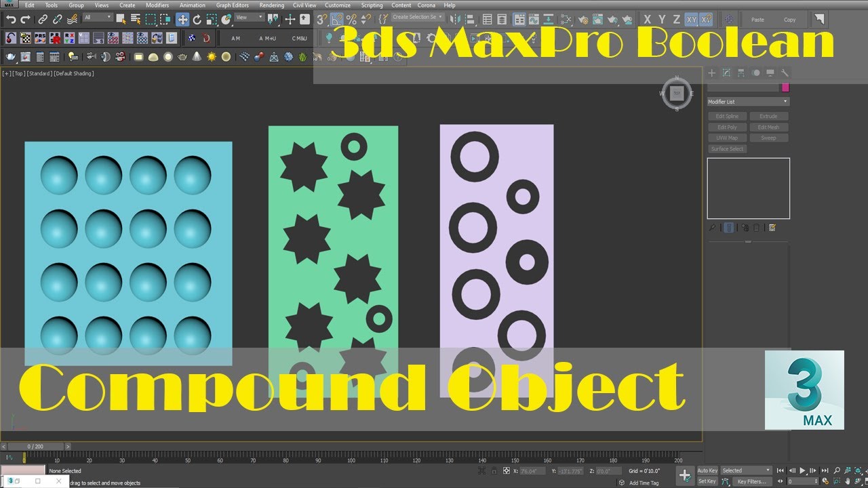Switch to the Utilities wrench panel tab
Image resolution: width=868 pixels, height=488 pixels.
(x=785, y=73)
